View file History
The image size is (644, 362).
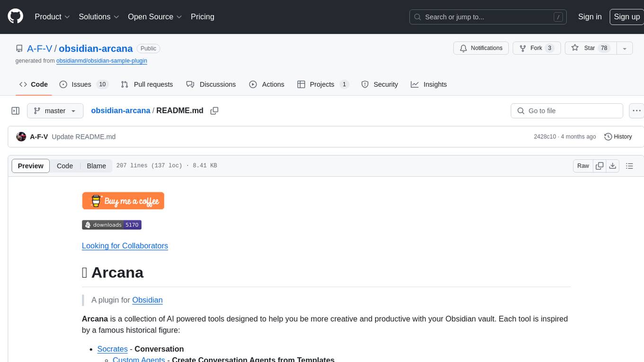tap(618, 136)
